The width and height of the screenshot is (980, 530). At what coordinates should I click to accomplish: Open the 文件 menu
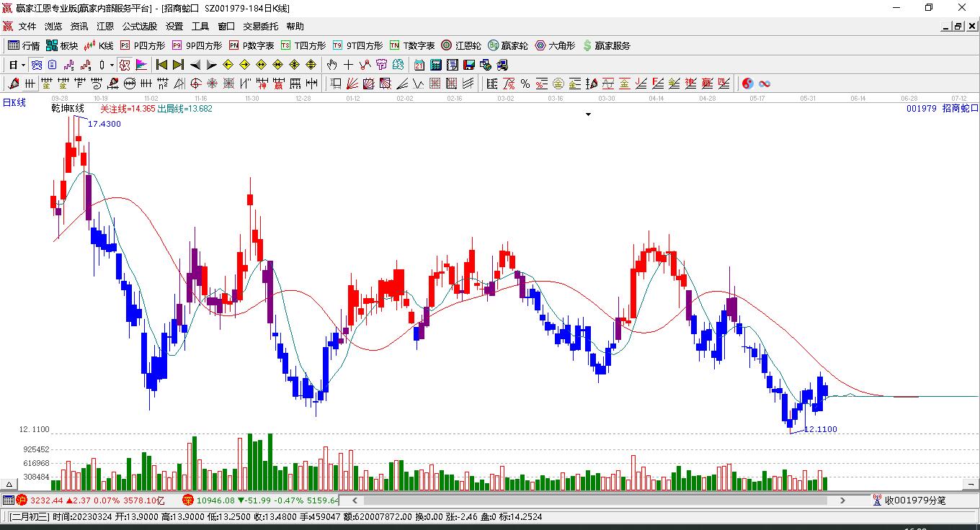click(27, 26)
